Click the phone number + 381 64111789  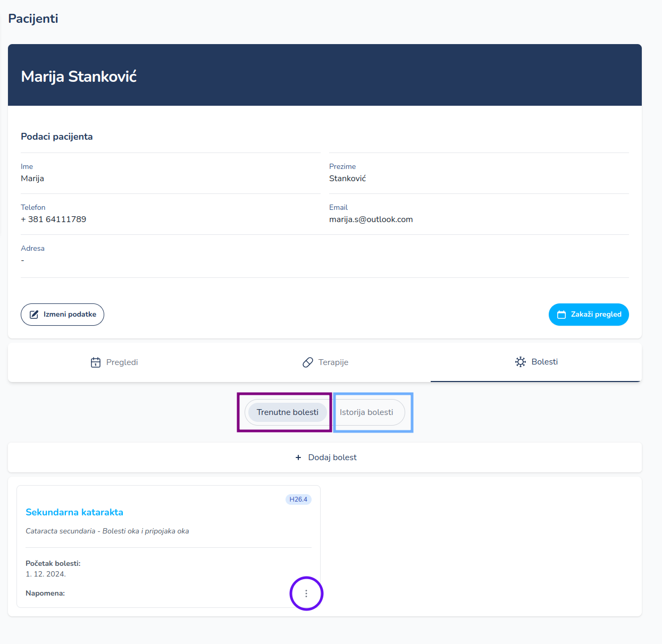(53, 219)
